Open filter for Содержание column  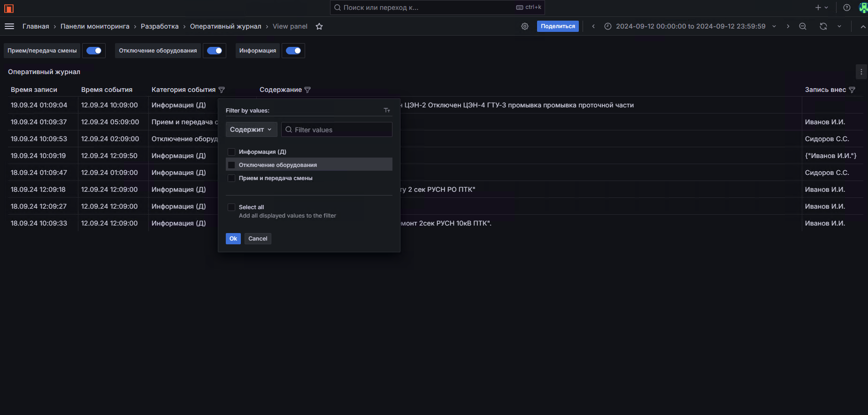pos(307,90)
